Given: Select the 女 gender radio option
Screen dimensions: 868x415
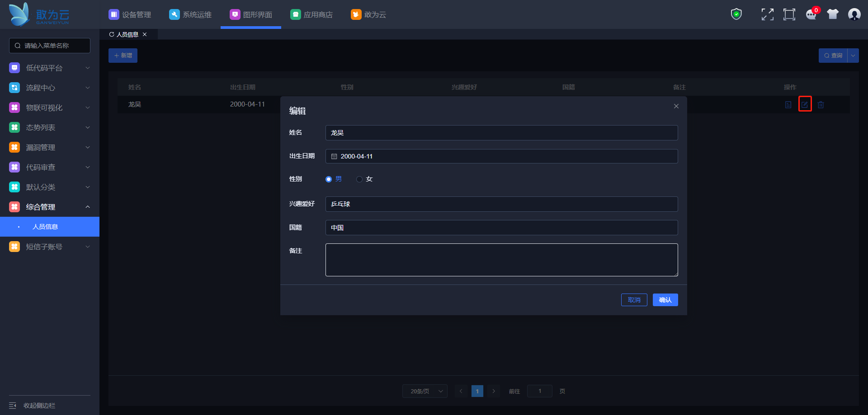Looking at the screenshot, I should click(359, 179).
